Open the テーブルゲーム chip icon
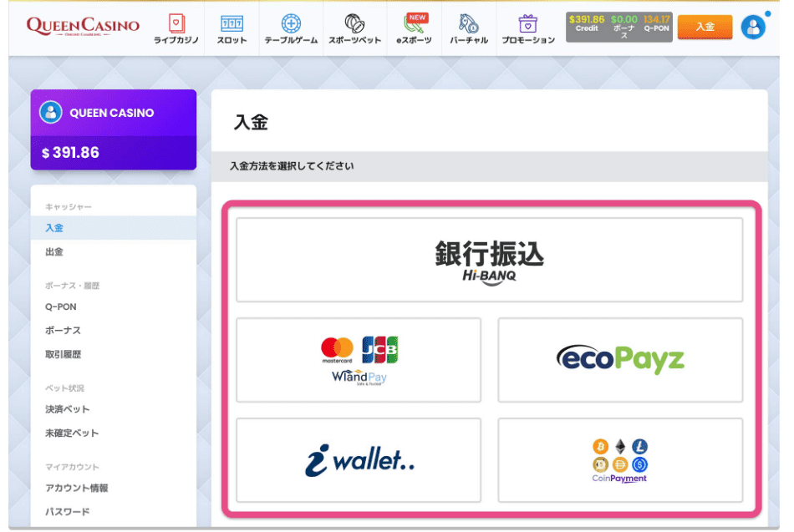This screenshot has width=794, height=532. 291,23
